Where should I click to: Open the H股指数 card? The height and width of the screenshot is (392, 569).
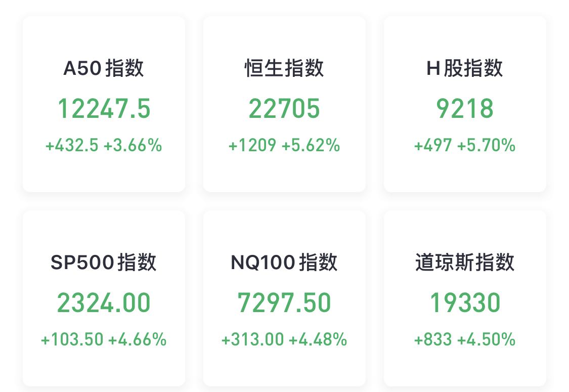pos(465,104)
